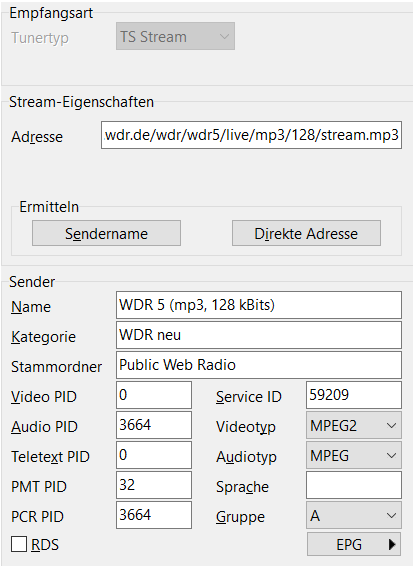Open the EPG button menu

354,544
